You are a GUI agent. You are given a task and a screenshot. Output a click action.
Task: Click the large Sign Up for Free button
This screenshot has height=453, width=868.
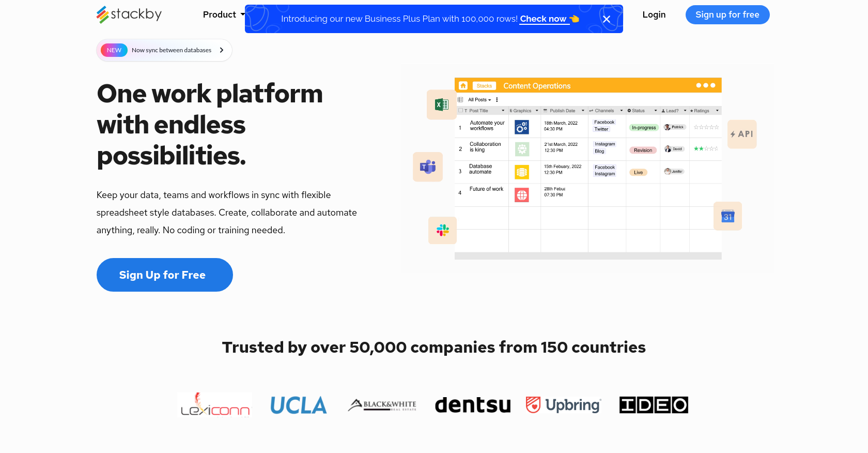[x=165, y=275]
